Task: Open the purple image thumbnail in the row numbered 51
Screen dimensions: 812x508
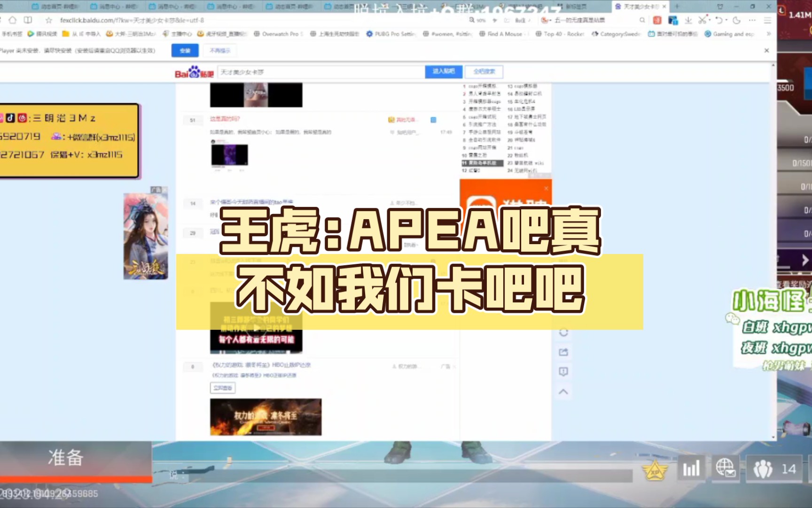Action: click(229, 155)
